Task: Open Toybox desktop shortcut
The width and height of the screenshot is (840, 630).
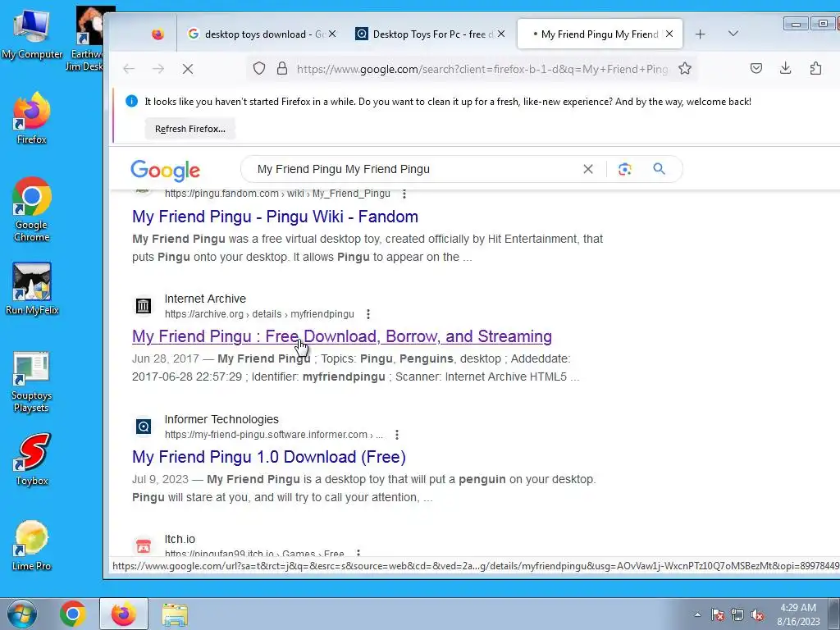Action: tap(32, 459)
